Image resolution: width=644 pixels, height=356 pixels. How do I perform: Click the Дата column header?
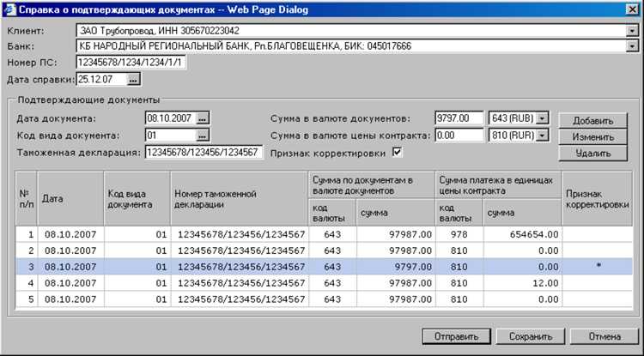click(x=70, y=199)
